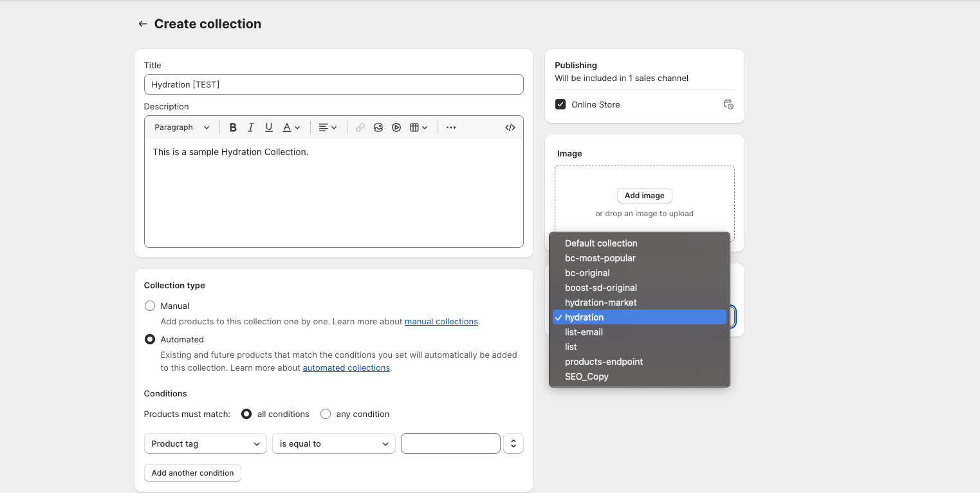Open the HTML code view icon
Screen dimensions: 980x493
510,127
